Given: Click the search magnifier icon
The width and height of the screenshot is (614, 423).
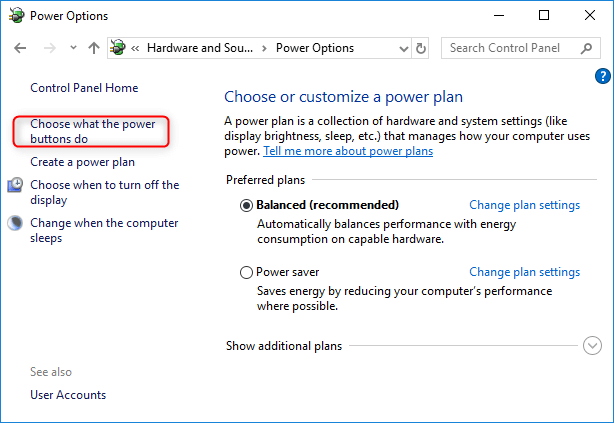Looking at the screenshot, I should tap(583, 48).
